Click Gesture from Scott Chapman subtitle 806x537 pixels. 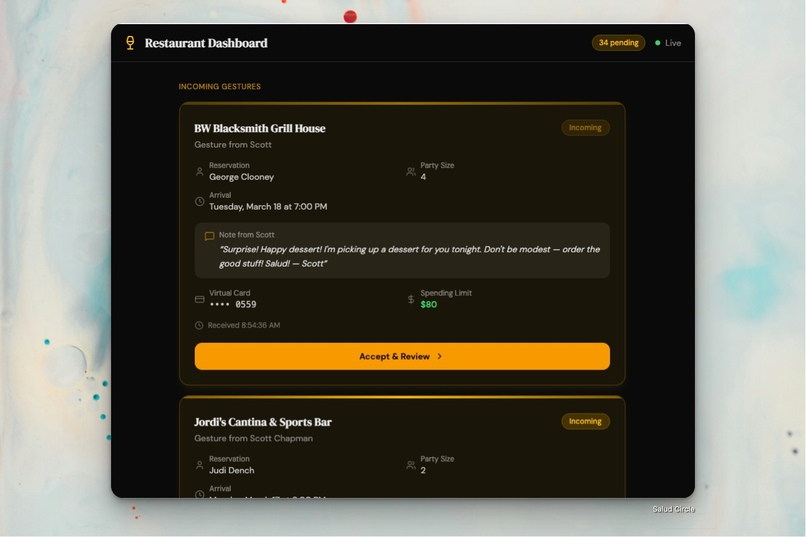coord(253,438)
